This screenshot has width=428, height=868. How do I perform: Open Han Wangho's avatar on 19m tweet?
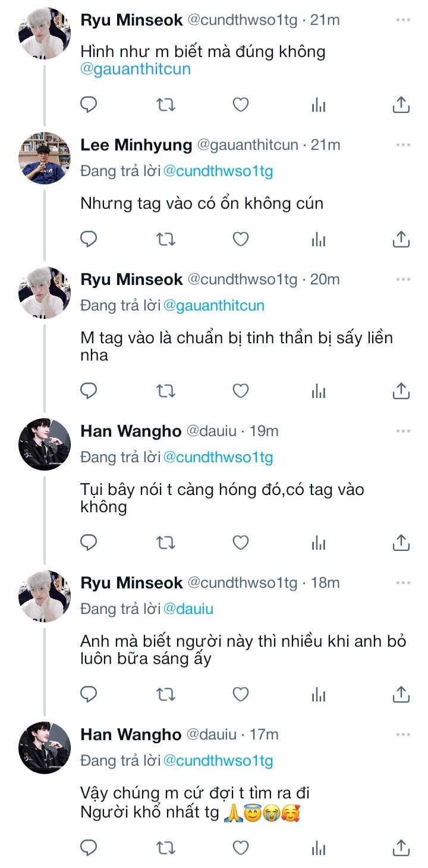point(45,444)
